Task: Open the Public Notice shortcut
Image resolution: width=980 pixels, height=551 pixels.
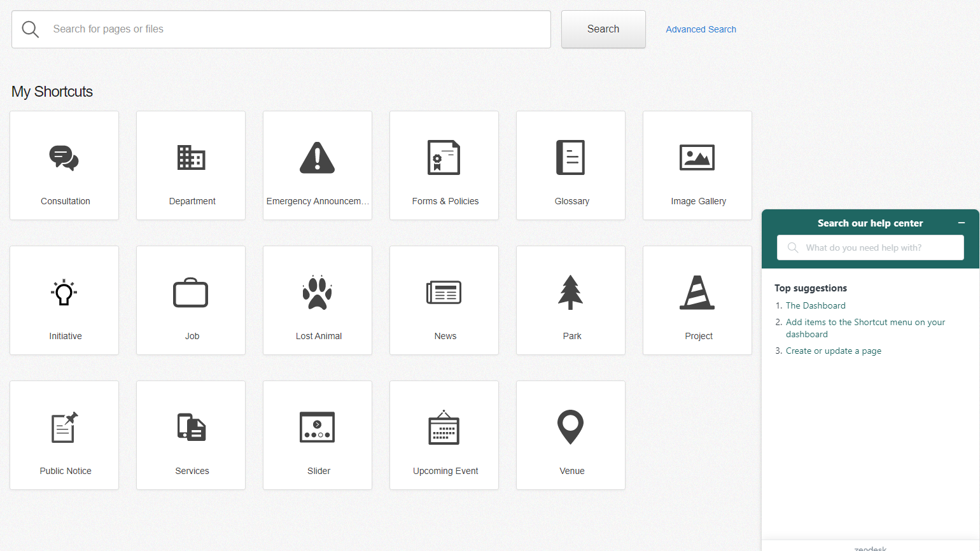Action: click(64, 435)
